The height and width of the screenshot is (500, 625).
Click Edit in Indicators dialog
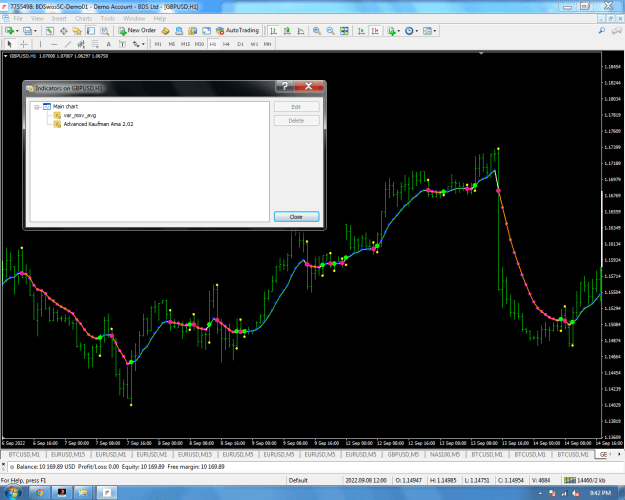click(x=296, y=107)
